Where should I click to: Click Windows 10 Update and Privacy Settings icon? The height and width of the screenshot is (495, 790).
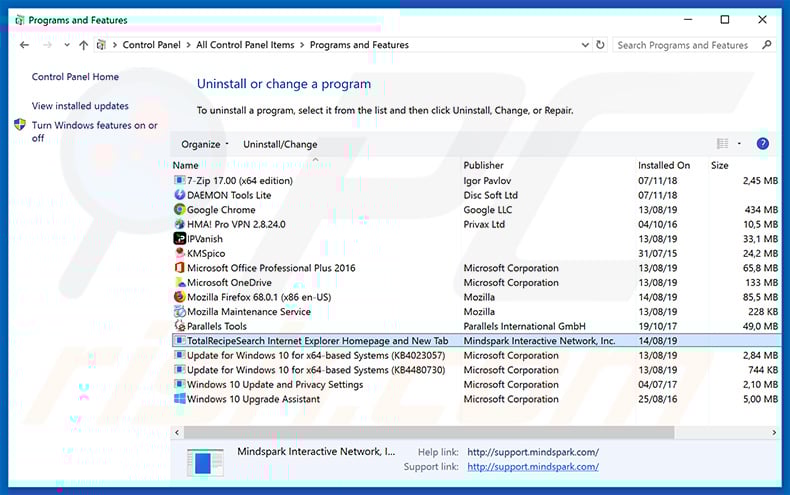coord(179,384)
